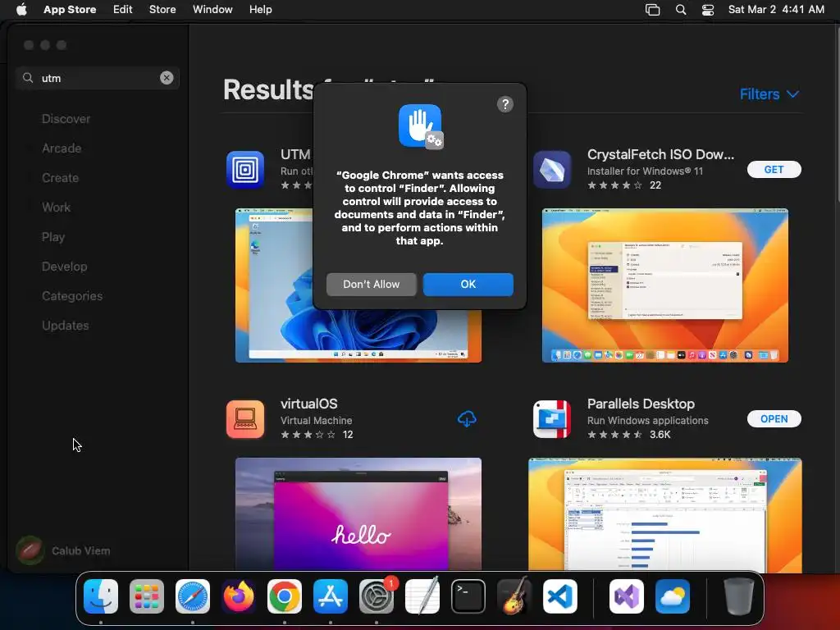Open the weather cloud app in Dock
The height and width of the screenshot is (630, 840).
pos(673,596)
